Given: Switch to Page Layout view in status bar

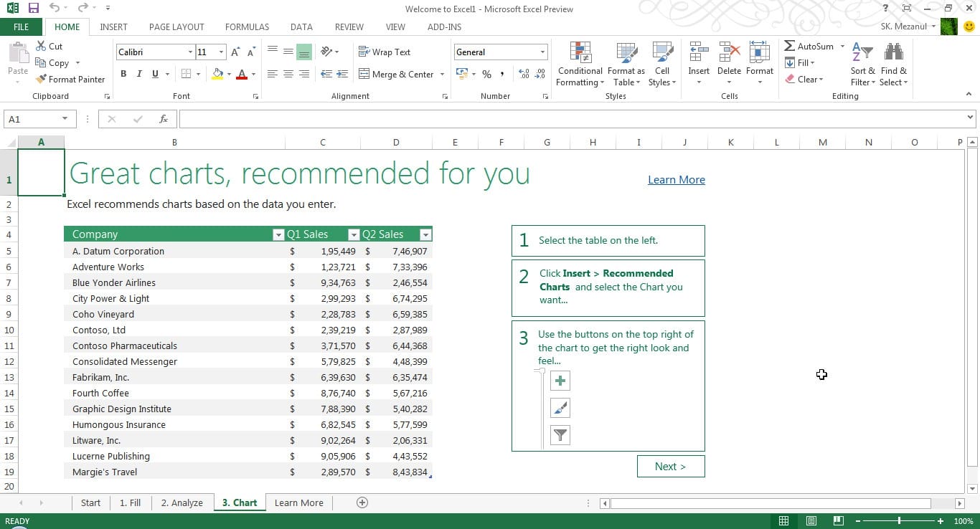Looking at the screenshot, I should [x=811, y=521].
